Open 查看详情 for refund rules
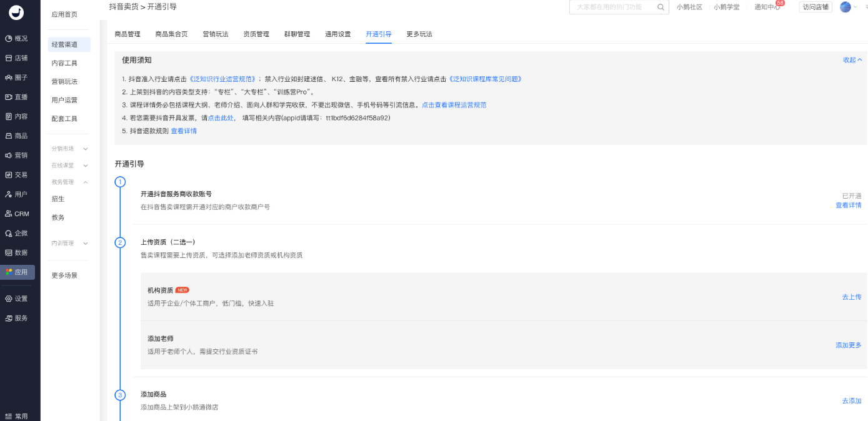Viewport: 868px width, 421px height. 184,131
